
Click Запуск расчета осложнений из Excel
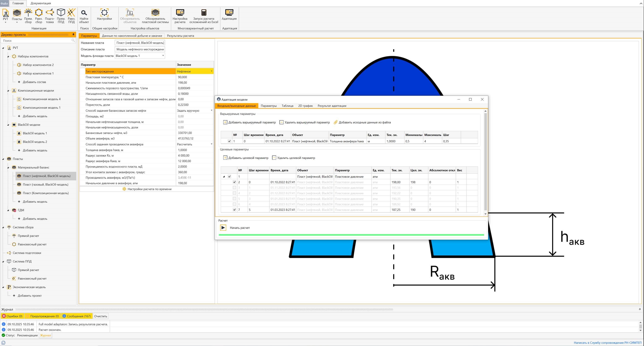pyautogui.click(x=204, y=16)
